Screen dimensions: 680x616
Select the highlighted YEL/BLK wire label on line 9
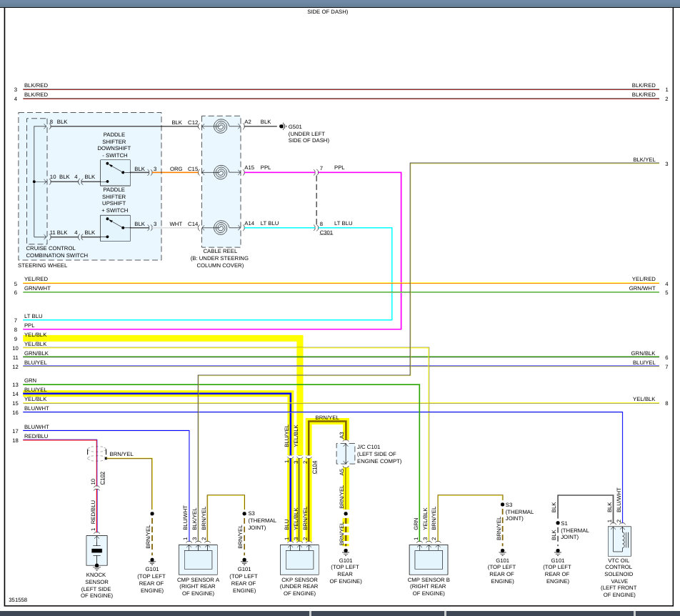[35, 335]
